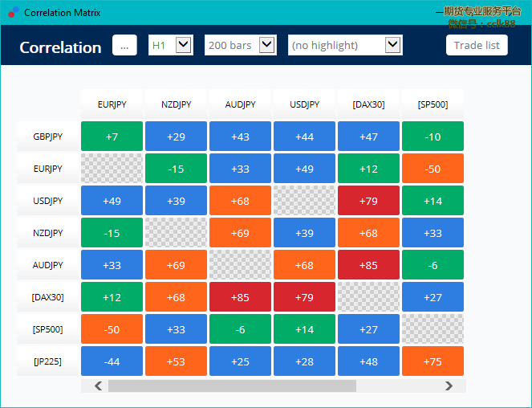Image resolution: width=532 pixels, height=408 pixels.
Task: Select the EURJPY column header
Action: pyautogui.click(x=112, y=104)
